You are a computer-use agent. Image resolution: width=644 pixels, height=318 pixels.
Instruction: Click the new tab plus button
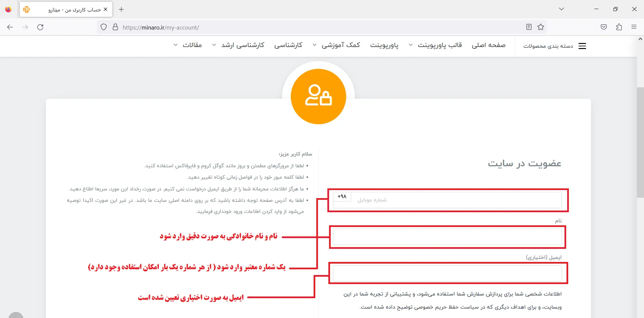(x=121, y=9)
